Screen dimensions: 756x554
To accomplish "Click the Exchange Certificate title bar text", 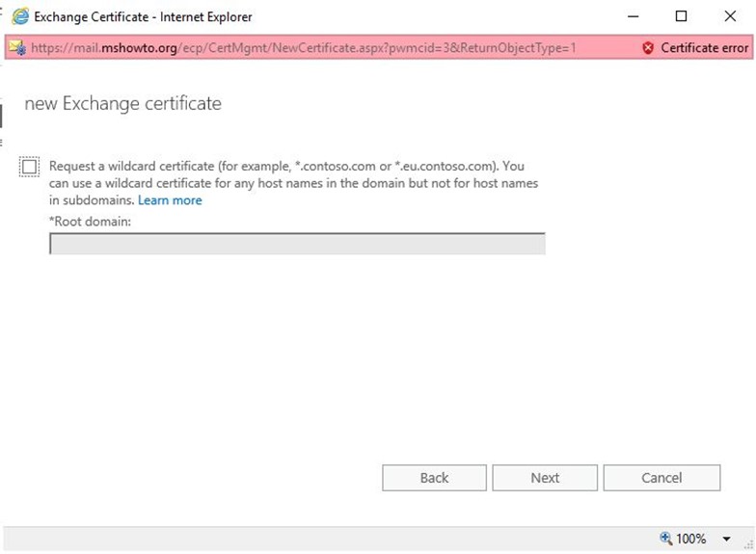I will tap(143, 17).
